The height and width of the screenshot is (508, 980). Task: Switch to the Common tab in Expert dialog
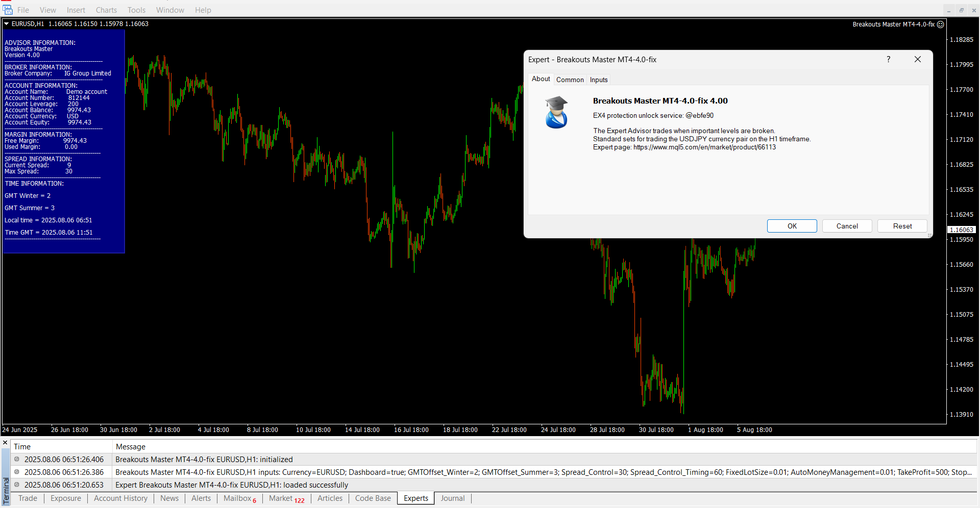pyautogui.click(x=570, y=80)
